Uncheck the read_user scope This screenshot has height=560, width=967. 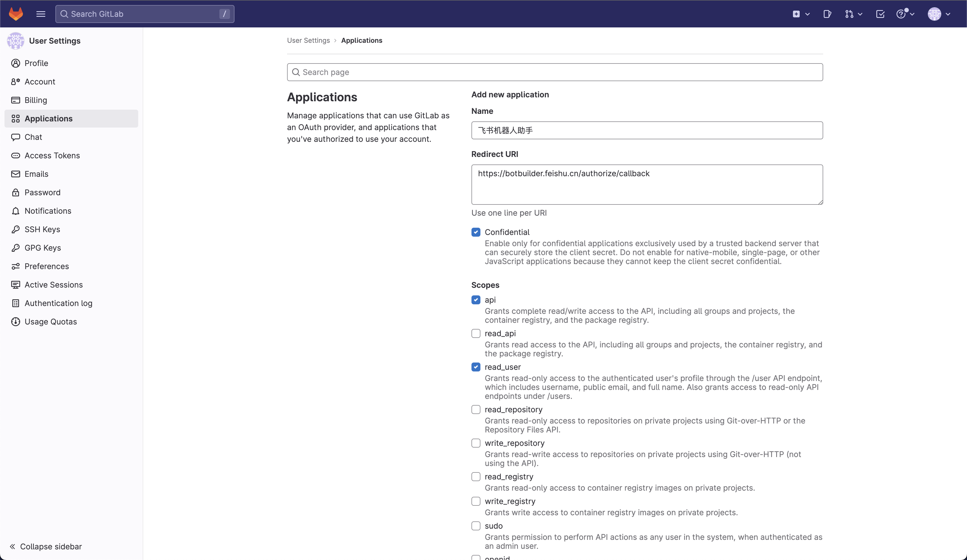(476, 367)
